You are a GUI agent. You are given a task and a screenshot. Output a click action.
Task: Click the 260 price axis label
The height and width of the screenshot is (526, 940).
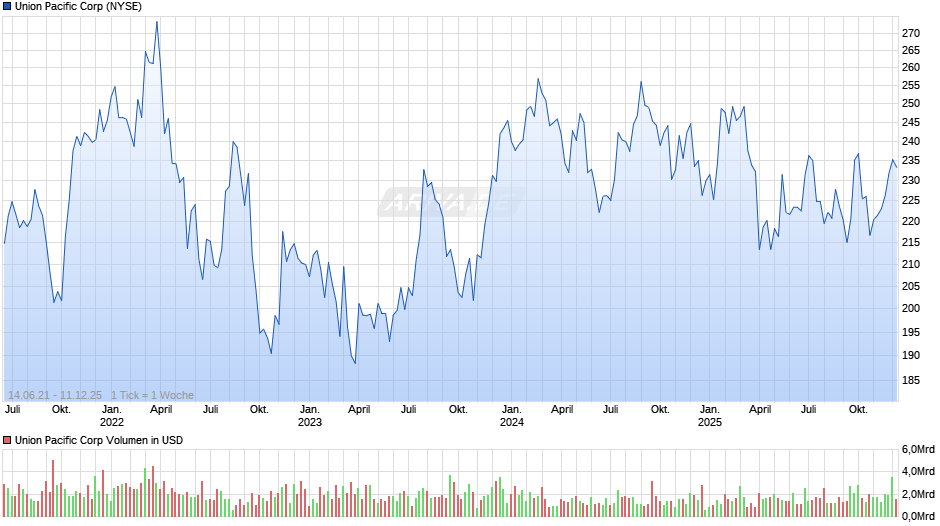click(911, 68)
